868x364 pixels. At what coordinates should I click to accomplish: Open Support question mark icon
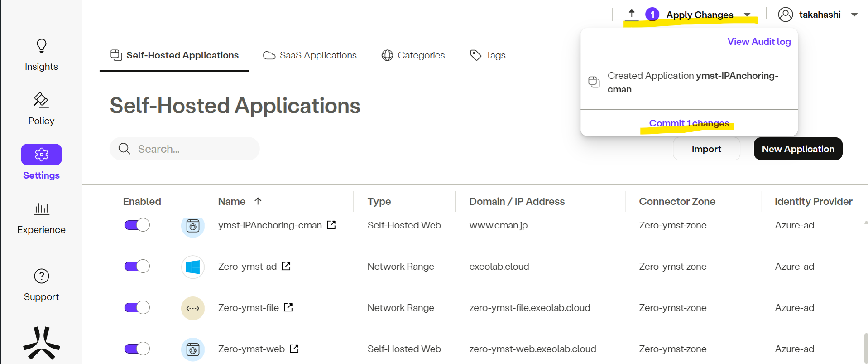coord(41,276)
